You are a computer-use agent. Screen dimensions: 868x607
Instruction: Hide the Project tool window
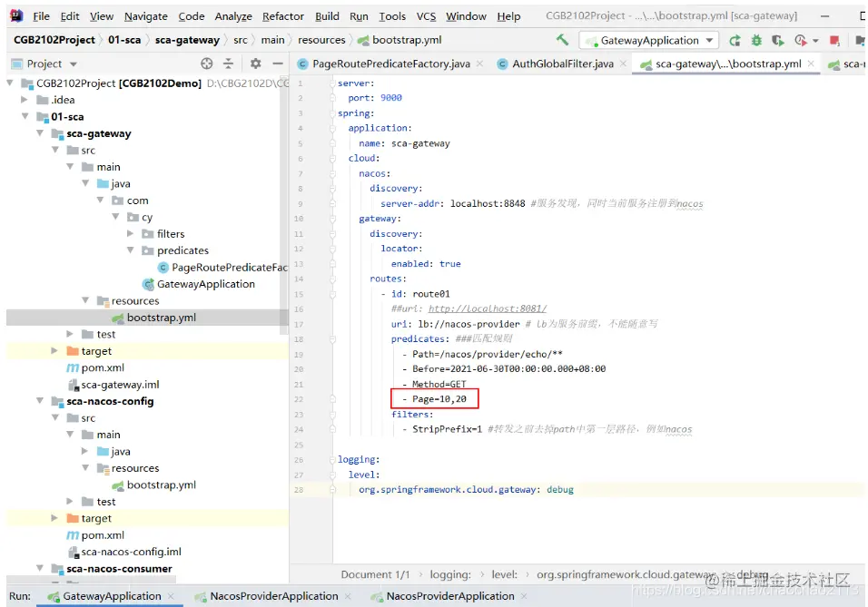tap(278, 64)
